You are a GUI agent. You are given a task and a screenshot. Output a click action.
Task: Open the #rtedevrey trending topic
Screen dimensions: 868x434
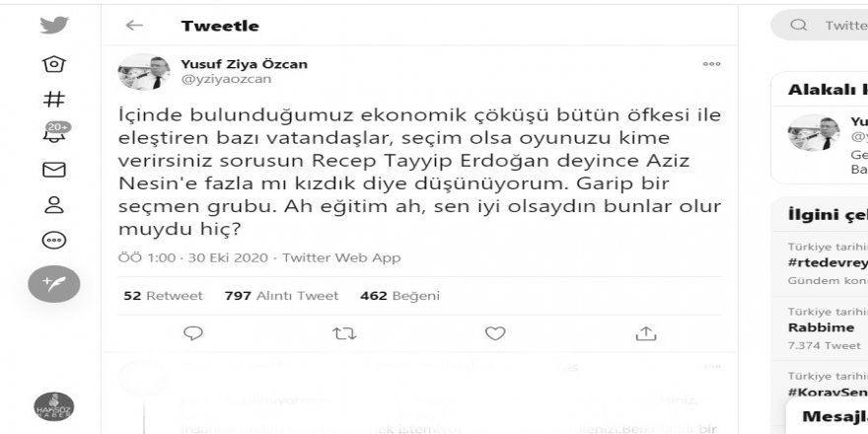tap(827, 262)
